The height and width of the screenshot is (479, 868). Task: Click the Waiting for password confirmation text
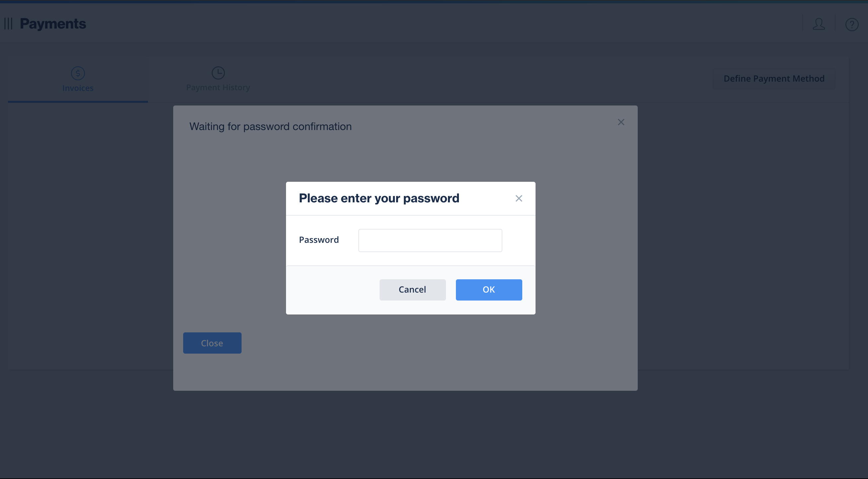click(270, 126)
